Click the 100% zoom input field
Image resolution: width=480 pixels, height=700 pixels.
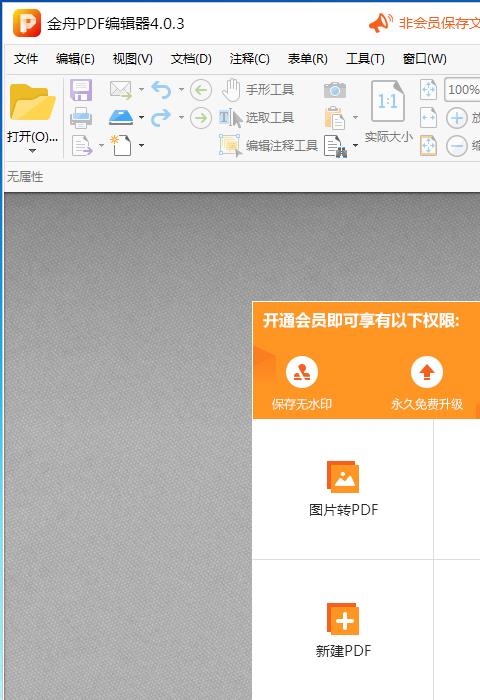click(462, 90)
